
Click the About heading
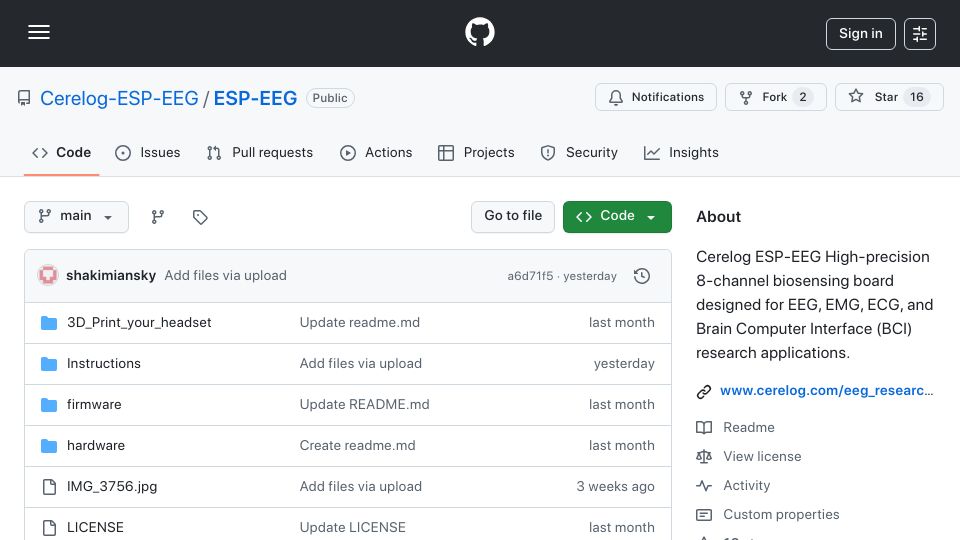coord(718,217)
